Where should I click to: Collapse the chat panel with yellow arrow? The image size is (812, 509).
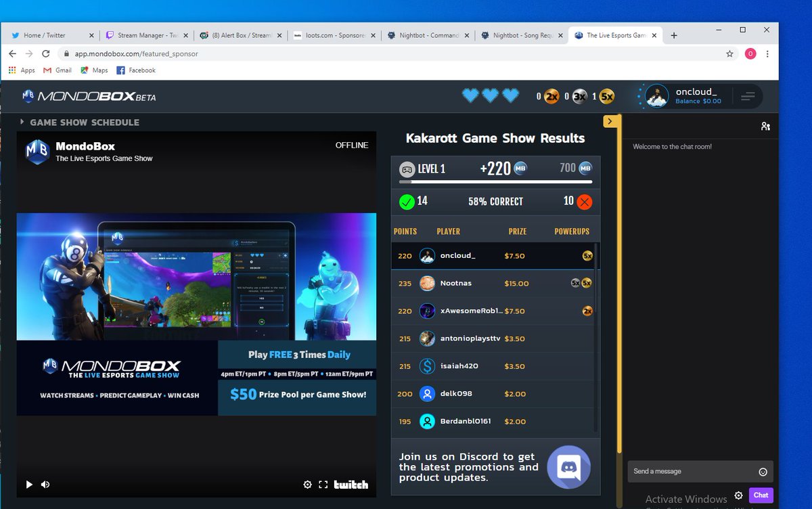(x=610, y=121)
